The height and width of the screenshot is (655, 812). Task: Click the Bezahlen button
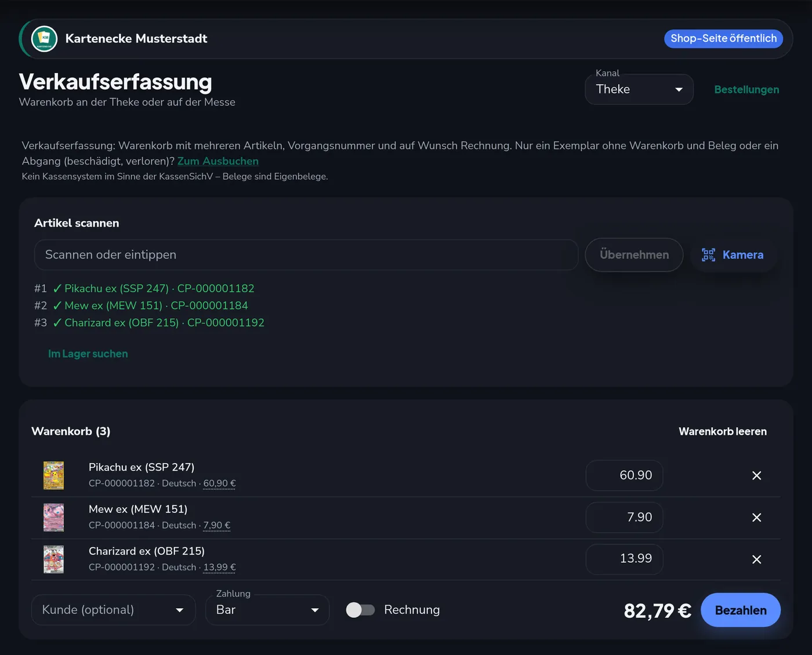pyautogui.click(x=741, y=610)
